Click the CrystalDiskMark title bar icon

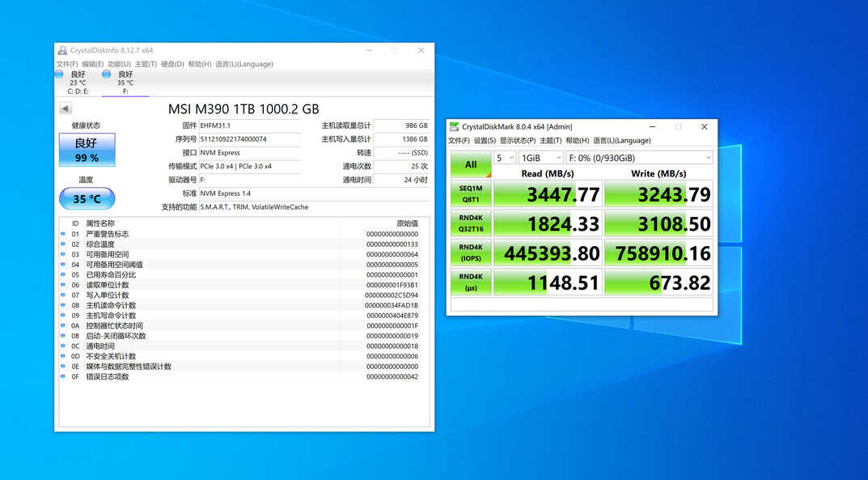coord(455,127)
